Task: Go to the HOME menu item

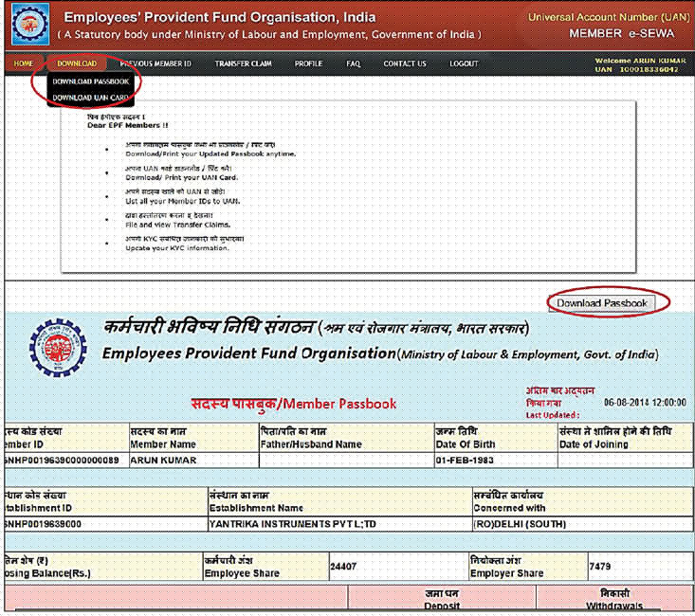Action: (23, 63)
